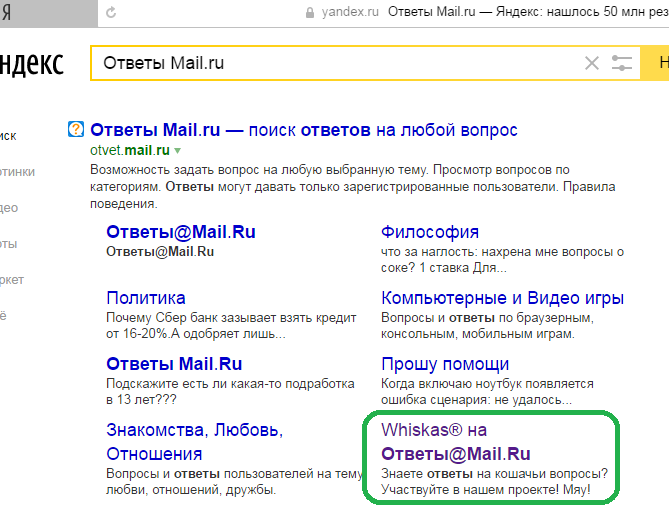Click snippet 'Когда включаю ноутбук появляется'
This screenshot has width=669, height=512.
click(487, 384)
